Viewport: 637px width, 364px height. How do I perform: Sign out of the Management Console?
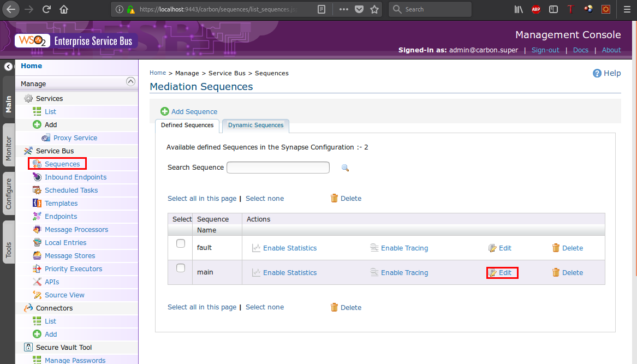[x=545, y=50]
